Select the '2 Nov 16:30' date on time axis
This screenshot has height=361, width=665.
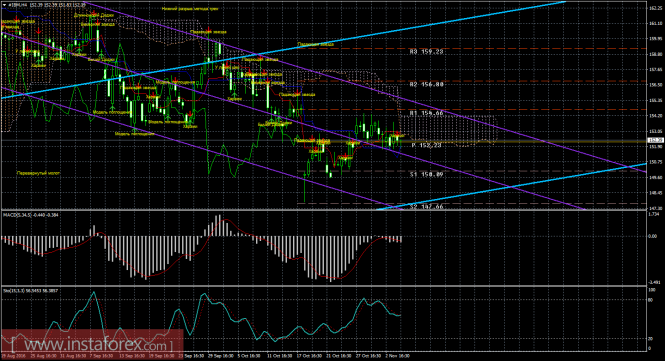[397, 356]
